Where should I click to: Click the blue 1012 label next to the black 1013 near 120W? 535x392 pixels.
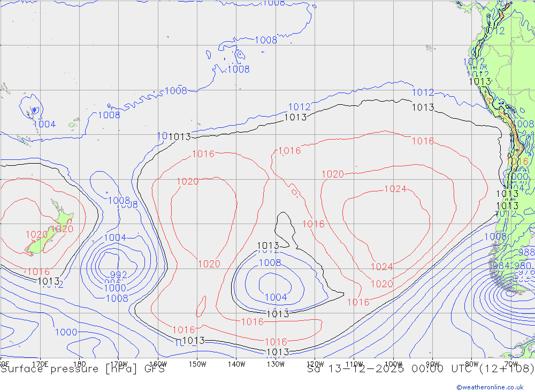[x=299, y=107]
